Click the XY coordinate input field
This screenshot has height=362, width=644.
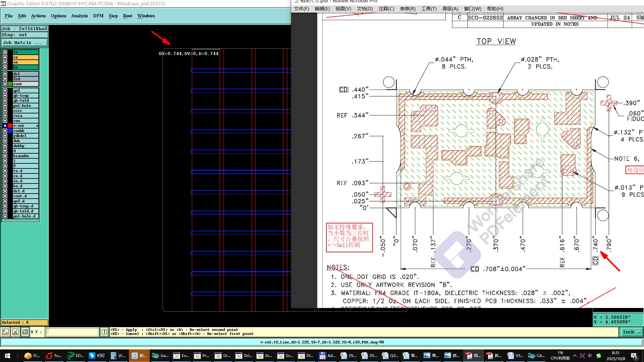point(72,332)
